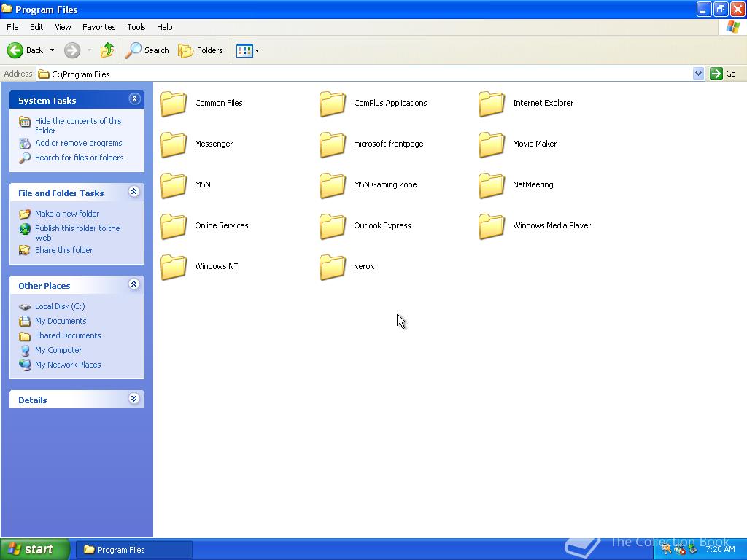Viewport: 747px width, 560px height.
Task: Click Search for files or folders
Action: point(79,157)
